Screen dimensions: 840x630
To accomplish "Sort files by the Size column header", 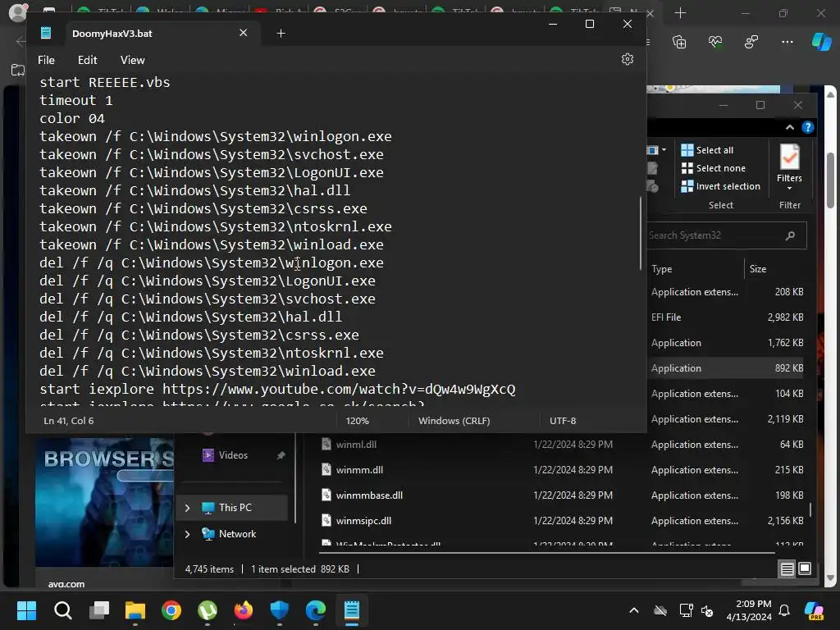I will (757, 269).
